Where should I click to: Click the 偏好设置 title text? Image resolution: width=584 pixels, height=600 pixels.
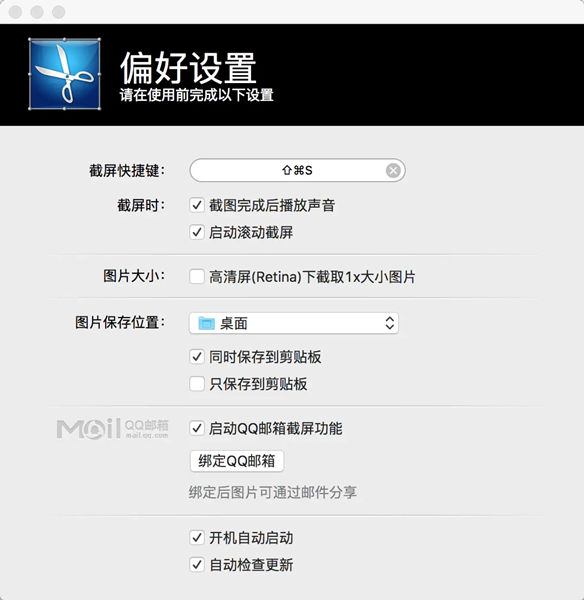188,68
